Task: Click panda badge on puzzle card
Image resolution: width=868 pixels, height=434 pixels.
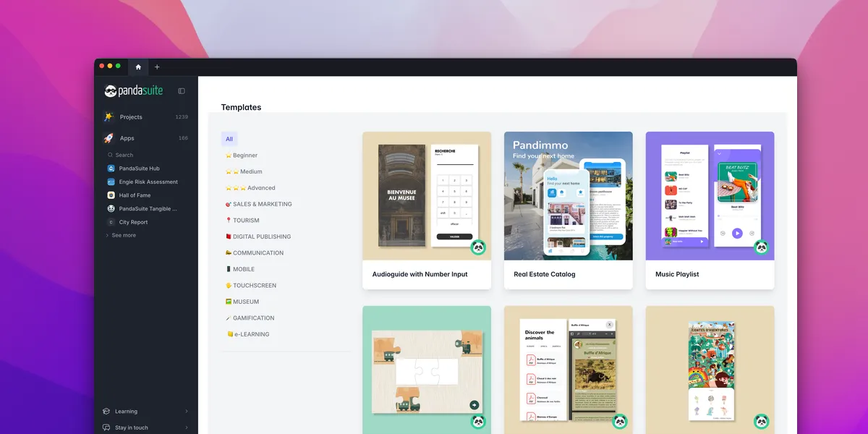Action: [478, 421]
